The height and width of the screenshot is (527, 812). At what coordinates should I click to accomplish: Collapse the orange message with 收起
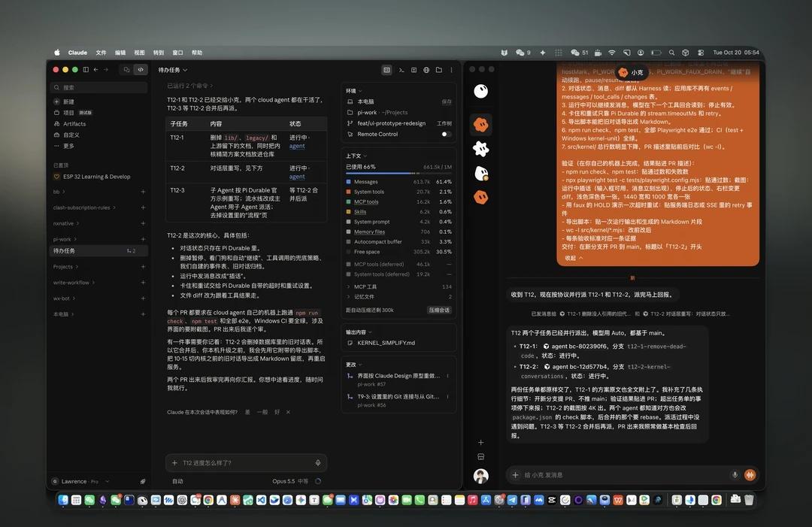(x=573, y=258)
